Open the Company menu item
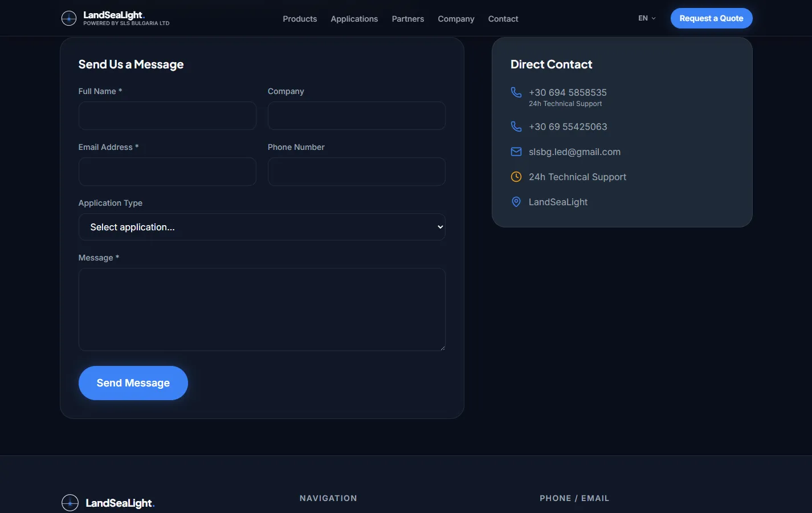This screenshot has width=812, height=513. coord(456,19)
